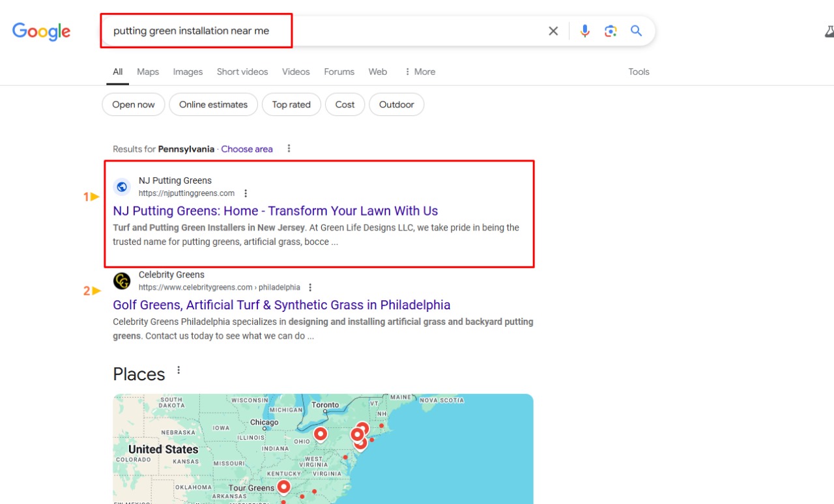Open options menu beside njputtinggreens.com URL

click(246, 193)
